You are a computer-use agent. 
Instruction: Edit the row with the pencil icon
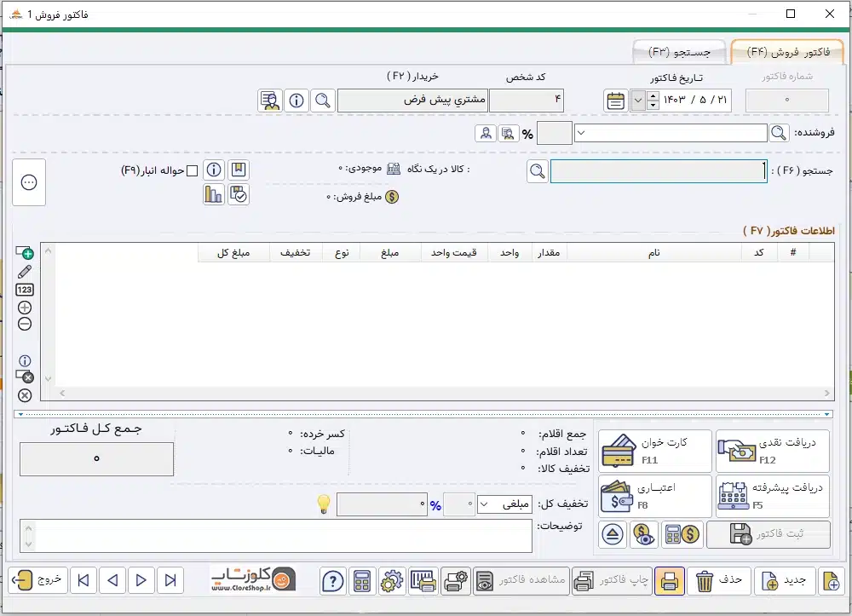point(25,272)
